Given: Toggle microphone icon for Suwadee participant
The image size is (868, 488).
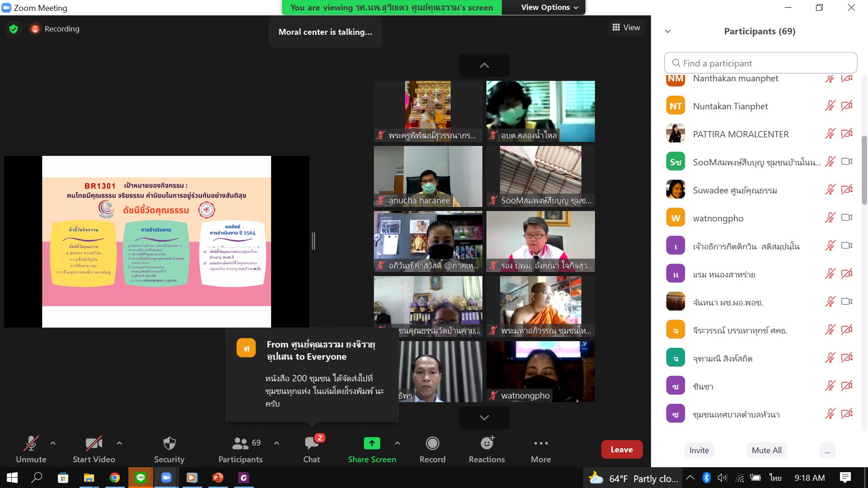Looking at the screenshot, I should click(x=830, y=190).
